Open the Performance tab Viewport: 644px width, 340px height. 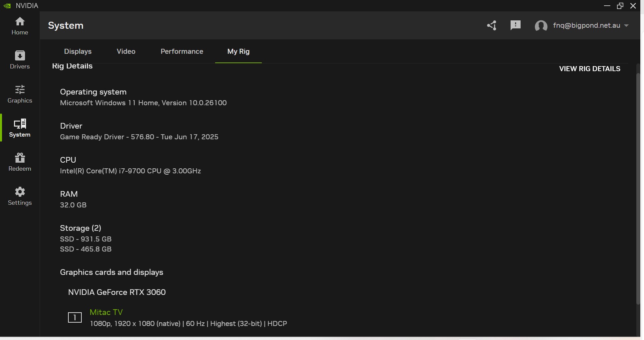pyautogui.click(x=182, y=51)
